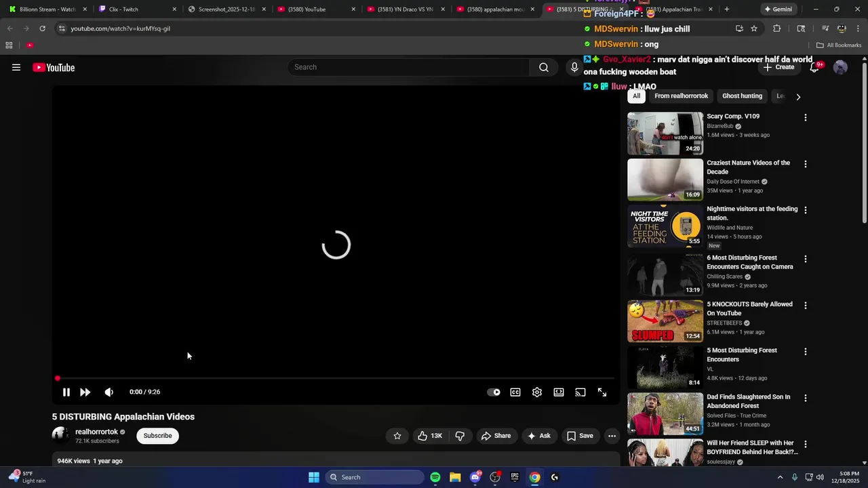Go to the YouTube home logo
Screen dimensions: 868x488
pos(54,67)
